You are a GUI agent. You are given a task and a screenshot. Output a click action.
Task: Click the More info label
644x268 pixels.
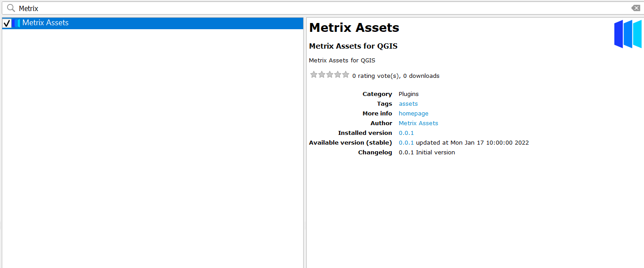click(x=377, y=114)
